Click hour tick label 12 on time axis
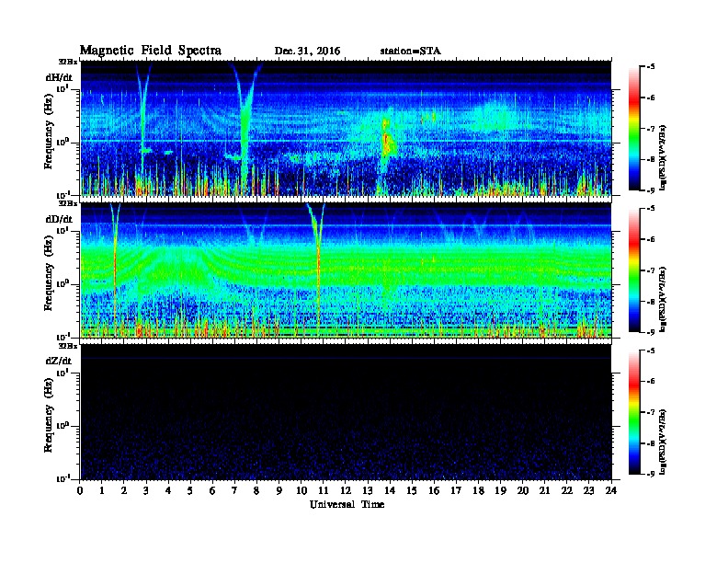Image resolution: width=728 pixels, height=563 pixels. tap(346, 490)
